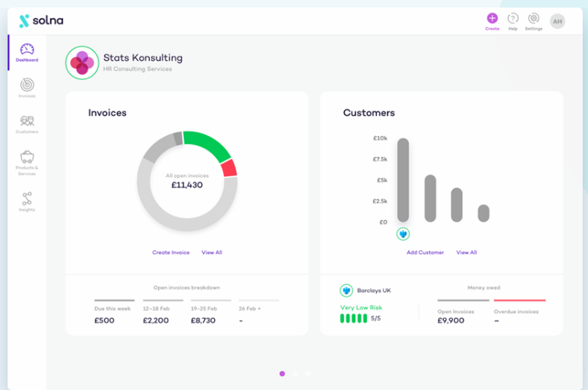Go to the third carousel page dot
The width and height of the screenshot is (588, 390).
308,374
